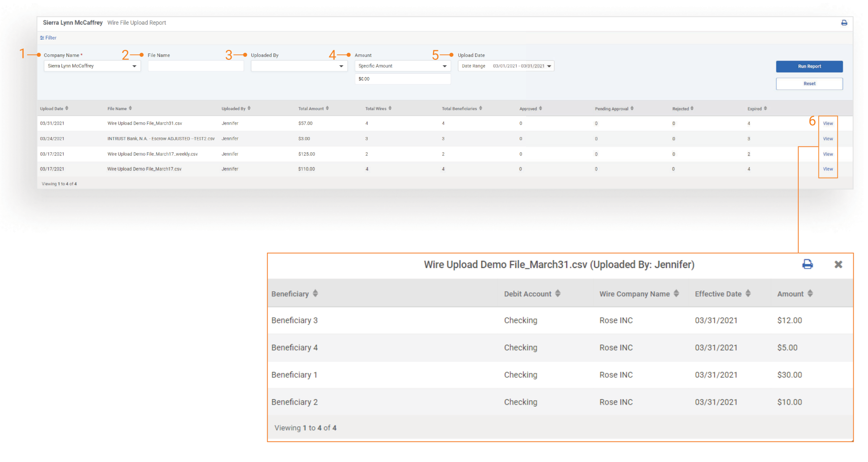Sort the popup Amount column
The height and width of the screenshot is (462, 868).
(x=794, y=294)
